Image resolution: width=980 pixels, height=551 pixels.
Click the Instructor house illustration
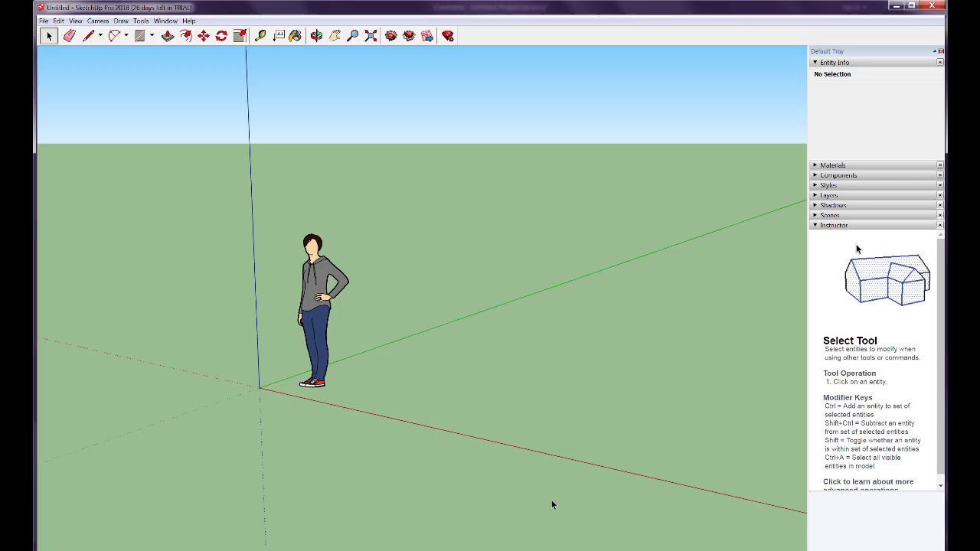click(887, 280)
